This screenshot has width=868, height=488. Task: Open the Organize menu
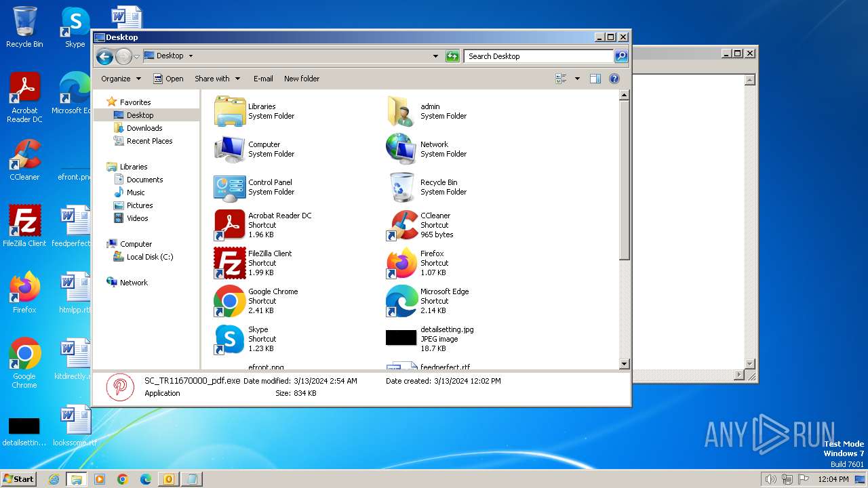click(121, 79)
